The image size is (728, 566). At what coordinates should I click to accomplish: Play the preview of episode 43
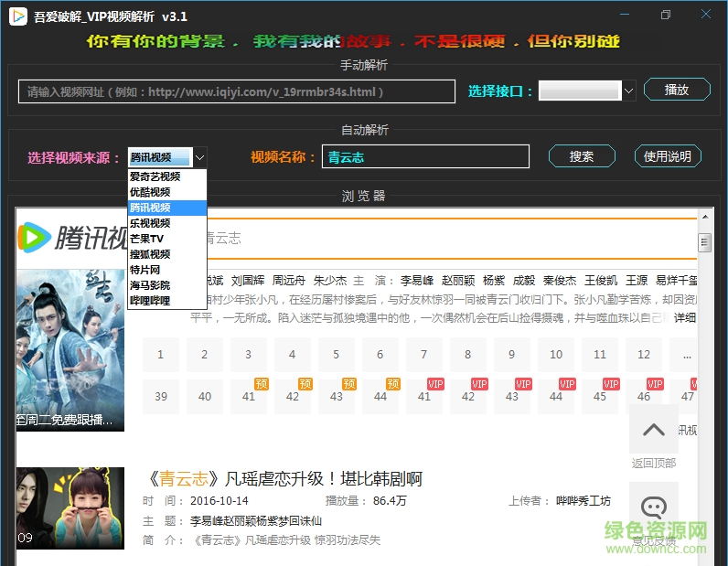click(x=337, y=397)
